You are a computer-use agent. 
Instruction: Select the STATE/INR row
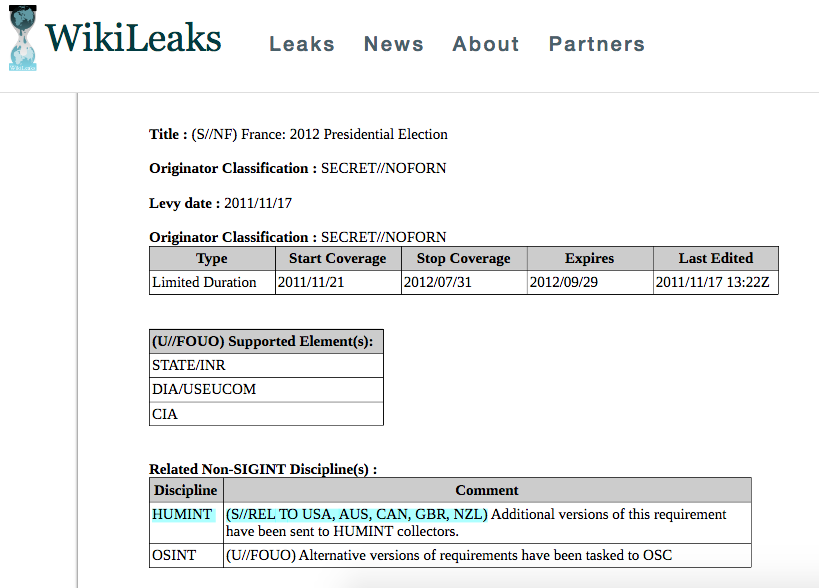pos(266,366)
